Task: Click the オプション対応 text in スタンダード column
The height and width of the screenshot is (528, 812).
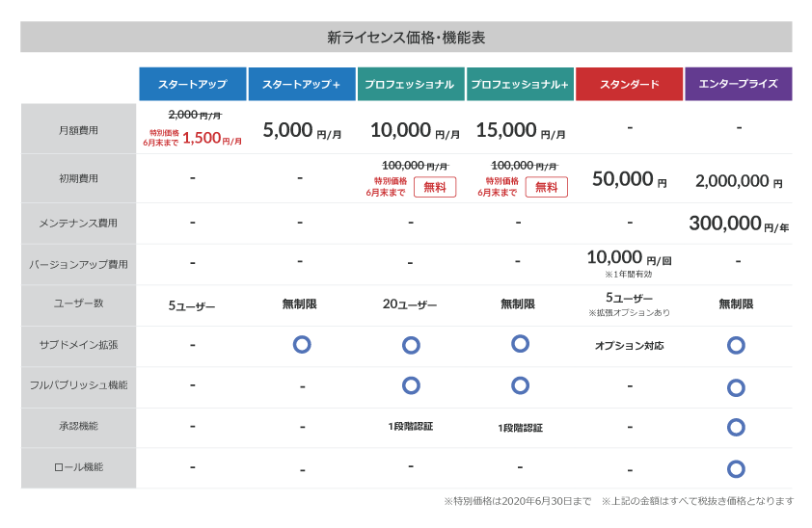Action: 629,345
